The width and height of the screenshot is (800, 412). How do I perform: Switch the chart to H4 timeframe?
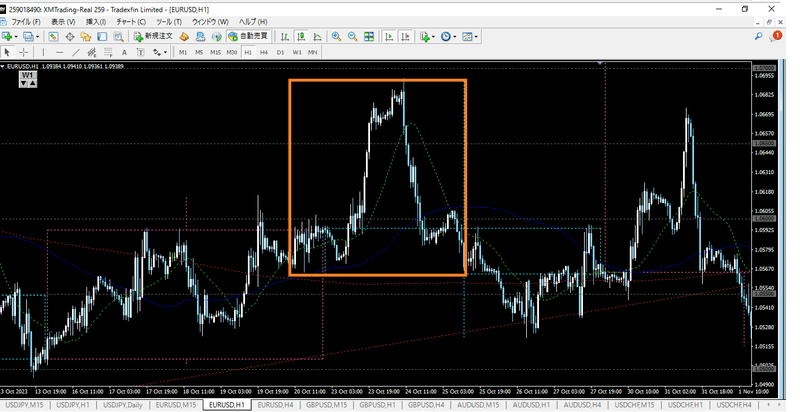click(x=264, y=52)
